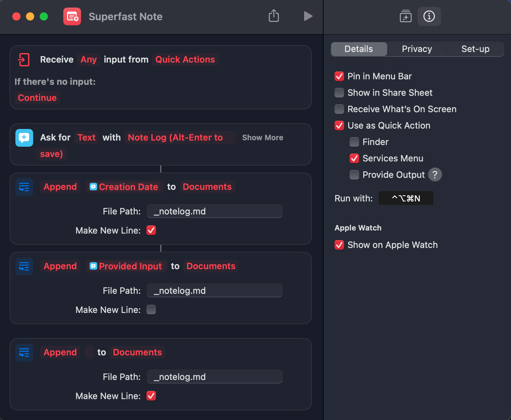The height and width of the screenshot is (420, 511).
Task: Switch to the Details tab
Action: click(x=359, y=49)
